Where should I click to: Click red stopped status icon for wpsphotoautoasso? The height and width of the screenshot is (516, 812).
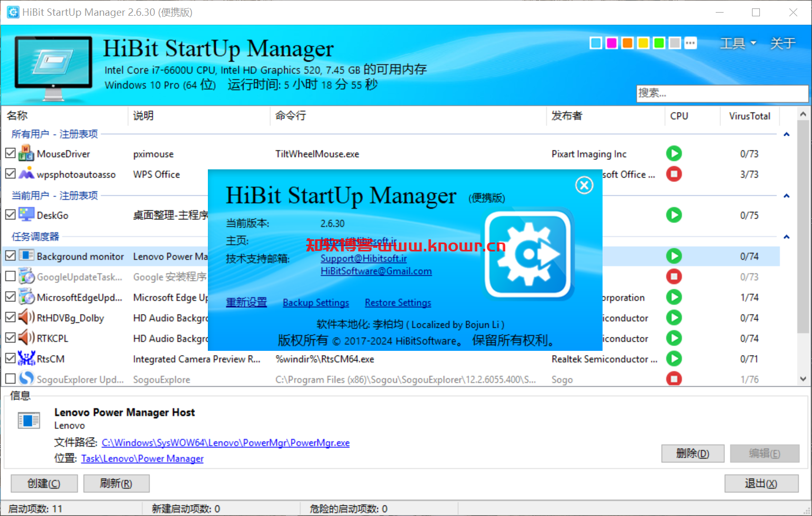pos(674,174)
